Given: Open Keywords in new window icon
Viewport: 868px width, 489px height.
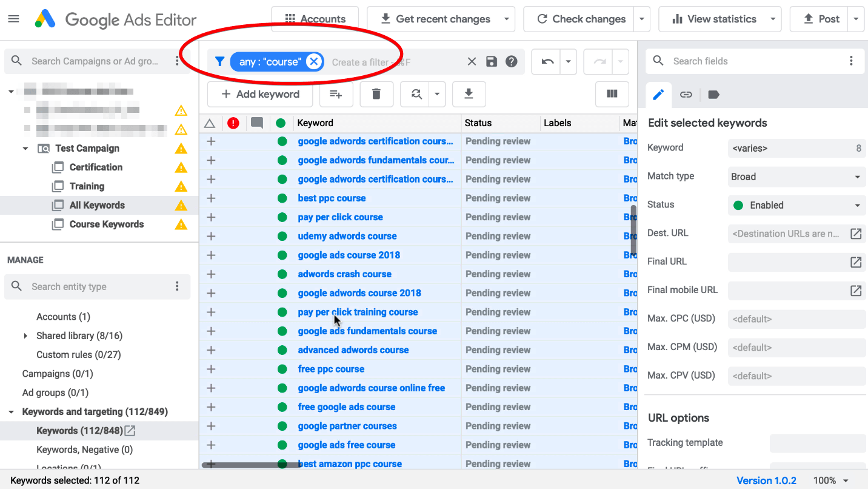Looking at the screenshot, I should pos(130,431).
